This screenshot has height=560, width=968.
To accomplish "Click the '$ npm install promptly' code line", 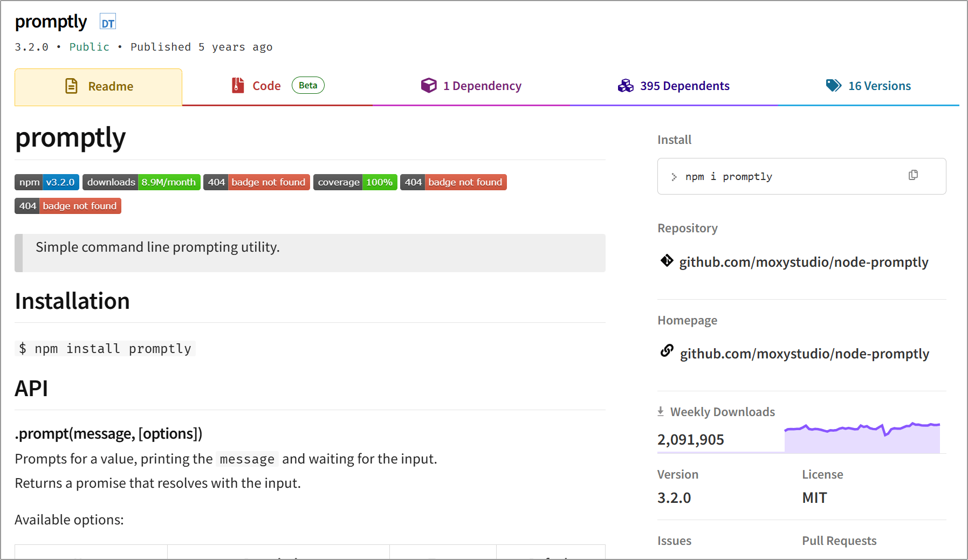I will coord(105,349).
